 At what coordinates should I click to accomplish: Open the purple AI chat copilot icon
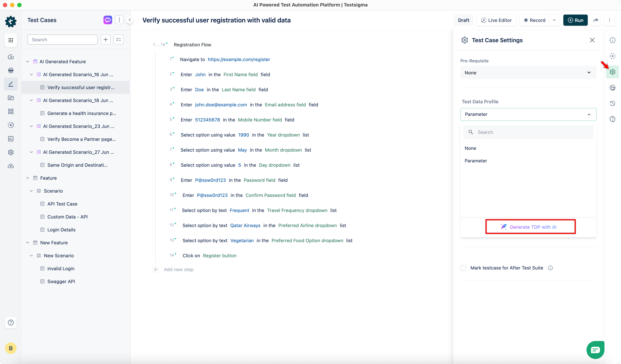point(108,20)
